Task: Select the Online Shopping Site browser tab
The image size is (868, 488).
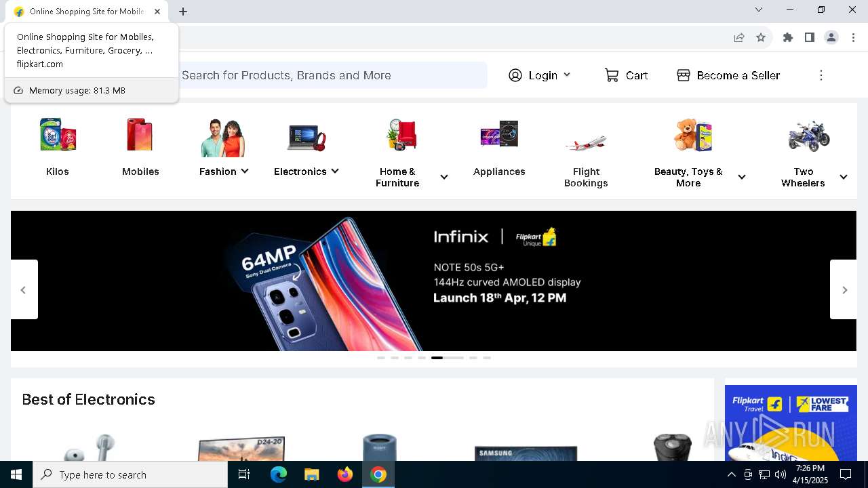Action: point(87,12)
